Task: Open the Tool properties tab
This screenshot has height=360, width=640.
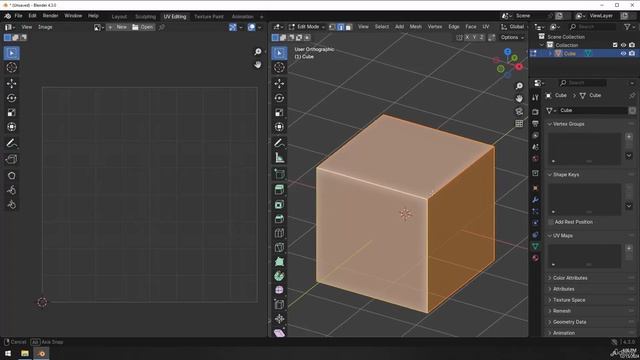Action: [536, 98]
